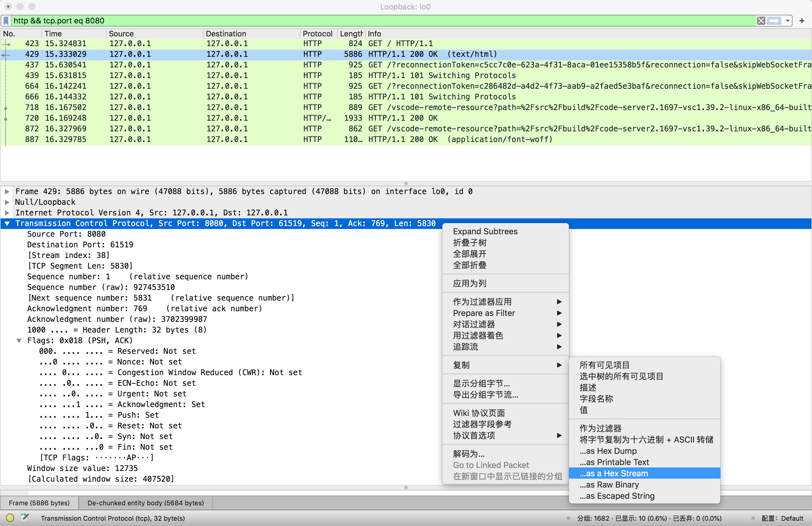Sort by the Protocol column header

pos(319,34)
